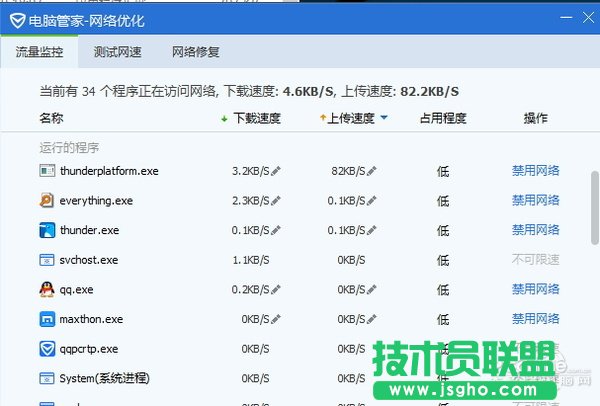This screenshot has height=406, width=600.
Task: Select the qqpcrtp.exe row name
Action: (x=89, y=349)
